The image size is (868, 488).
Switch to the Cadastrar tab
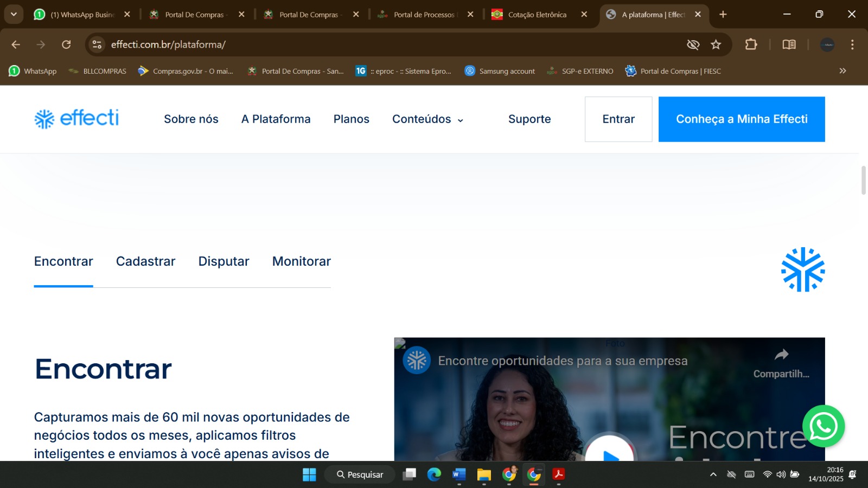point(145,261)
